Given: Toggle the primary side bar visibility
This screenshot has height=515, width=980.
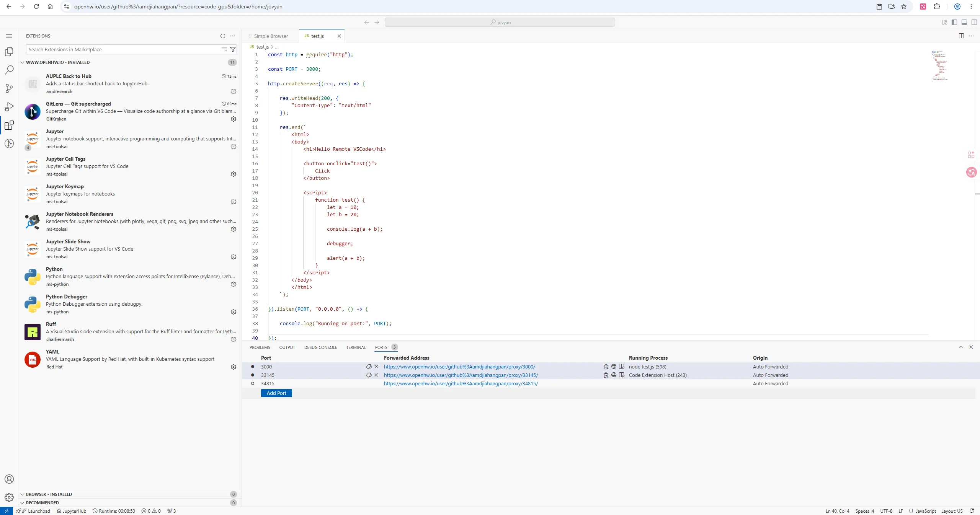Looking at the screenshot, I should point(954,22).
